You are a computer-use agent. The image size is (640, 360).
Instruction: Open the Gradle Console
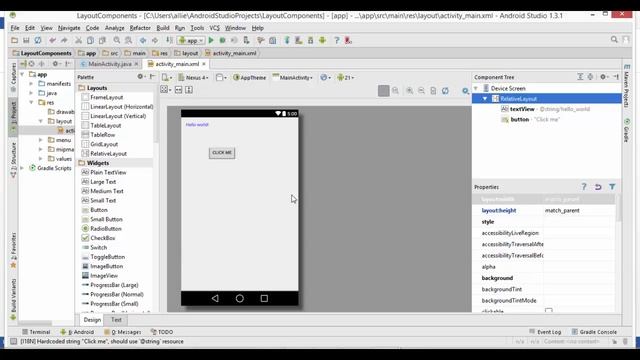point(594,332)
